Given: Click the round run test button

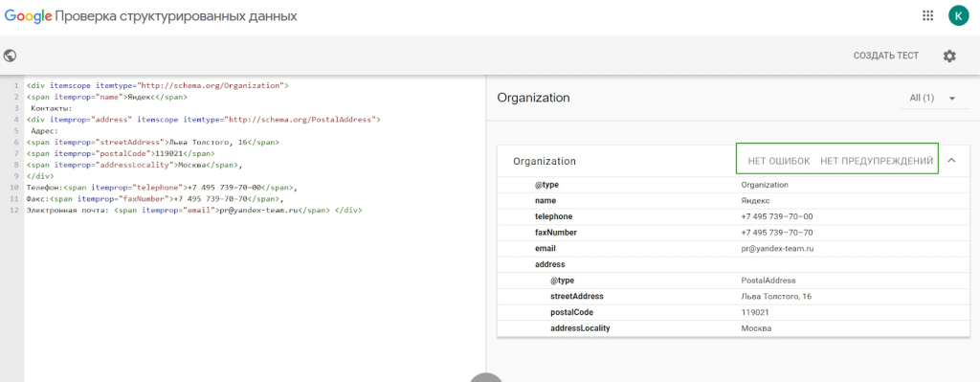Looking at the screenshot, I should 485,378.
